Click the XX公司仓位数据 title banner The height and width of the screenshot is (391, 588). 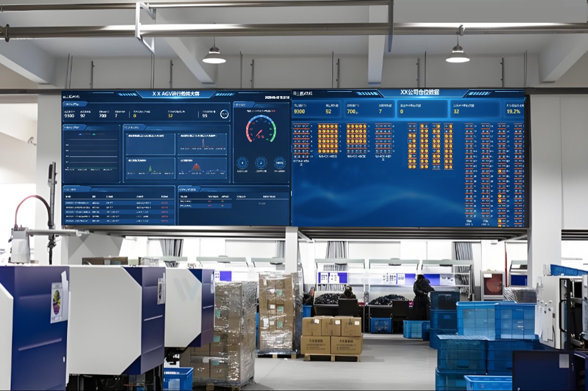(420, 92)
